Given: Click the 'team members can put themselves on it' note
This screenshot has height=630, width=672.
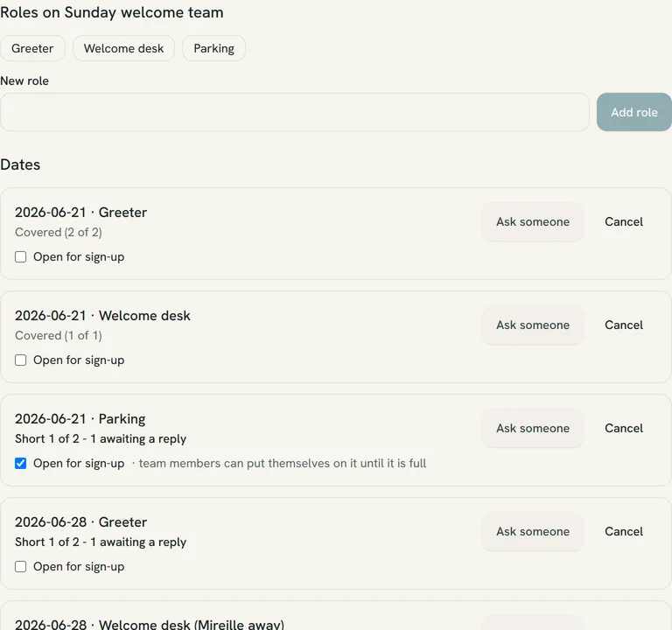Looking at the screenshot, I should coord(283,464).
